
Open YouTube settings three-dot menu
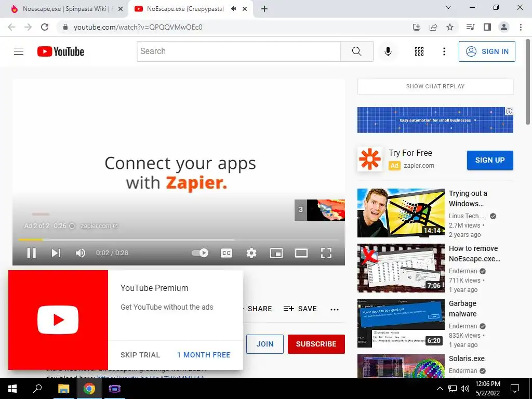click(444, 51)
